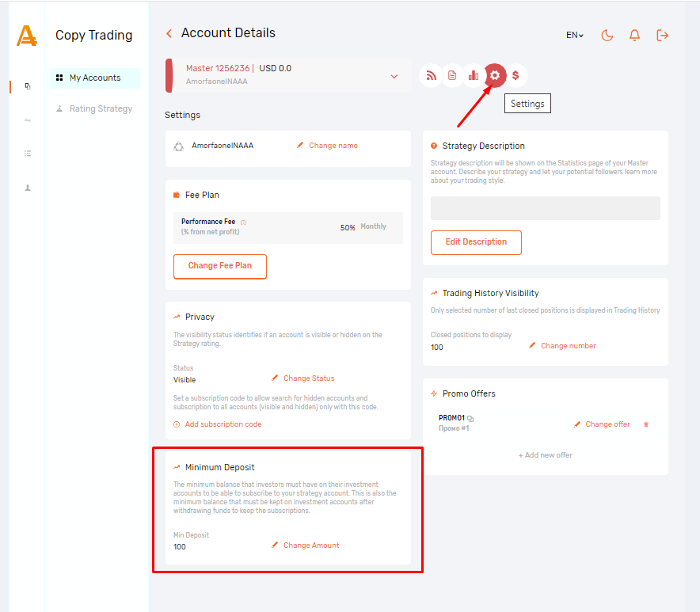Open the EN language dropdown
700x612 pixels.
point(574,35)
